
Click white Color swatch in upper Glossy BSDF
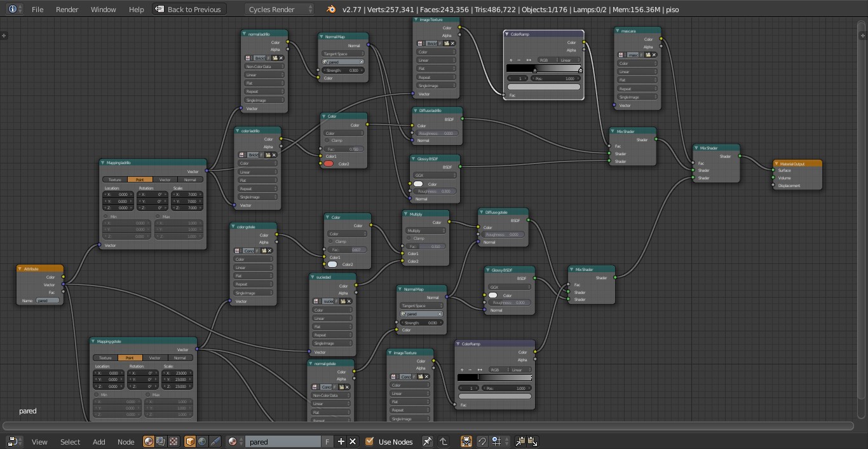418,184
